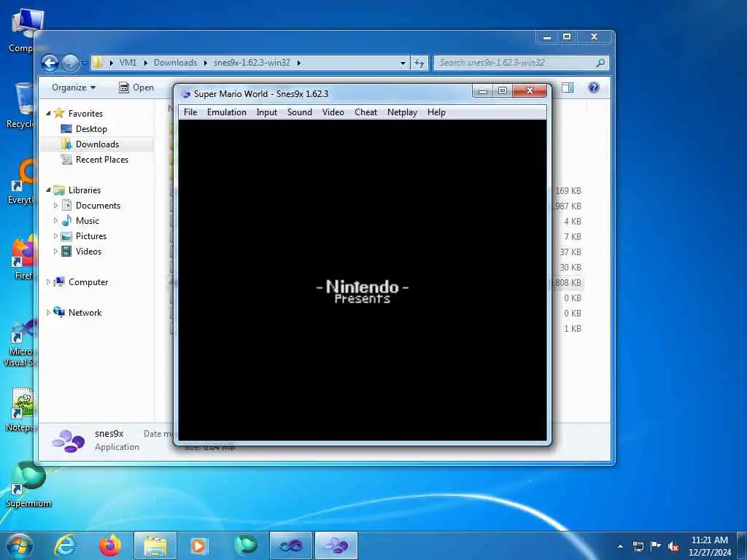The height and width of the screenshot is (560, 747).
Task: Expand the Music library
Action: coord(55,221)
